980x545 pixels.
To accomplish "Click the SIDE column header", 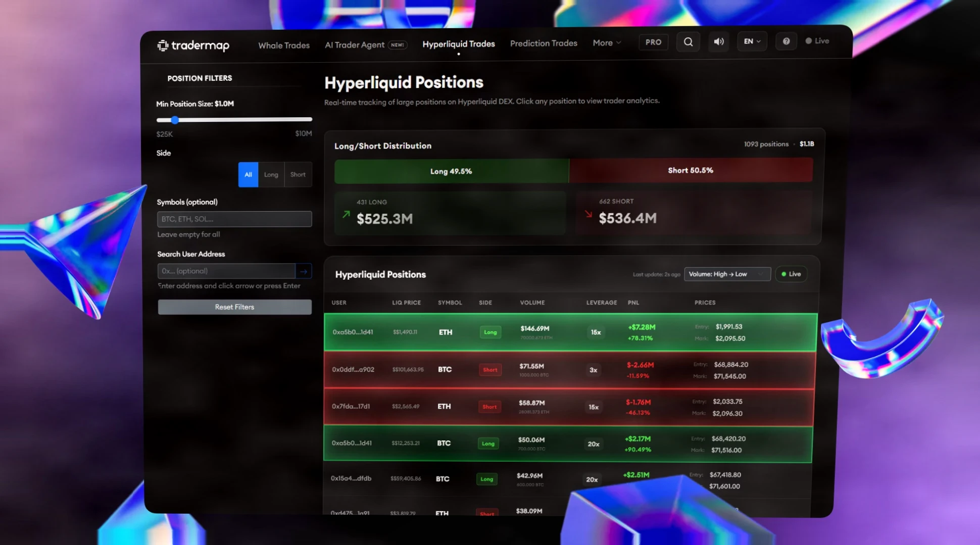I will 485,303.
